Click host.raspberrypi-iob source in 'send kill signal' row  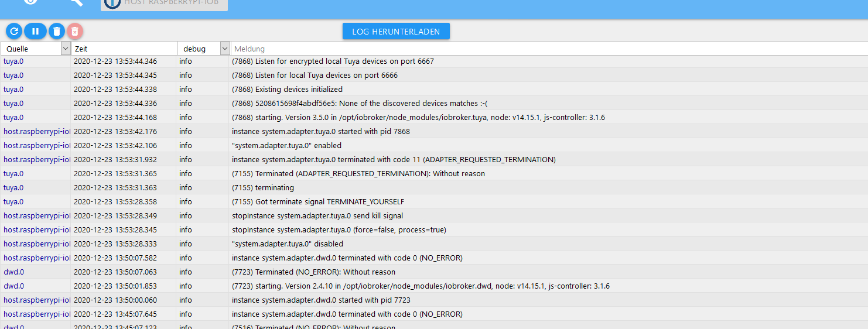click(x=37, y=215)
